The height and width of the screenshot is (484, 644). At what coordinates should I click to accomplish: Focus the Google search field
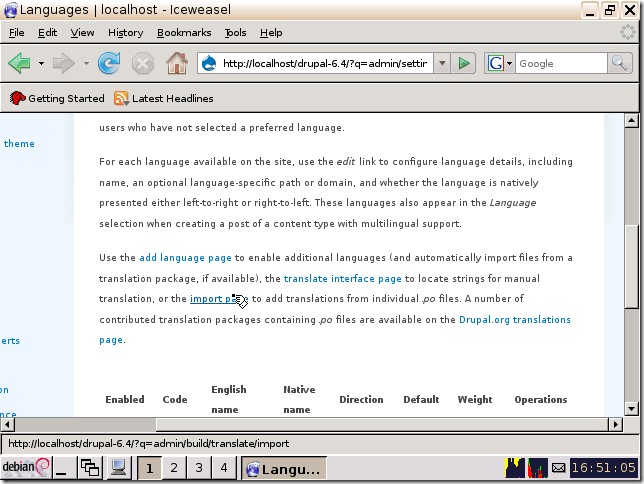(x=561, y=64)
